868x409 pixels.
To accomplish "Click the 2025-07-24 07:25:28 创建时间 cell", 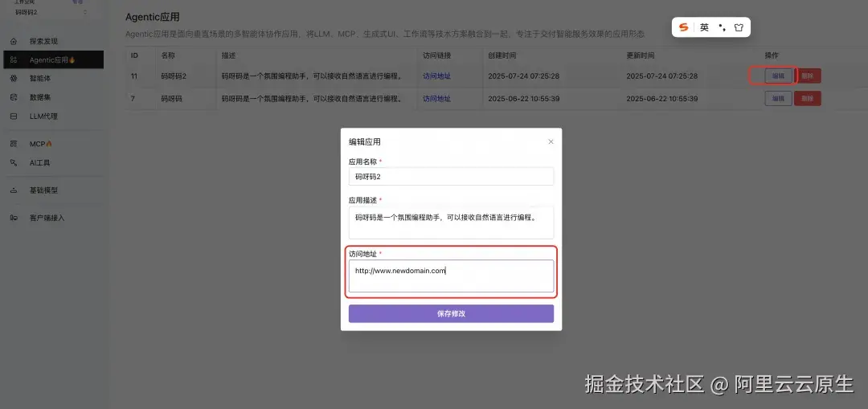I will 524,76.
